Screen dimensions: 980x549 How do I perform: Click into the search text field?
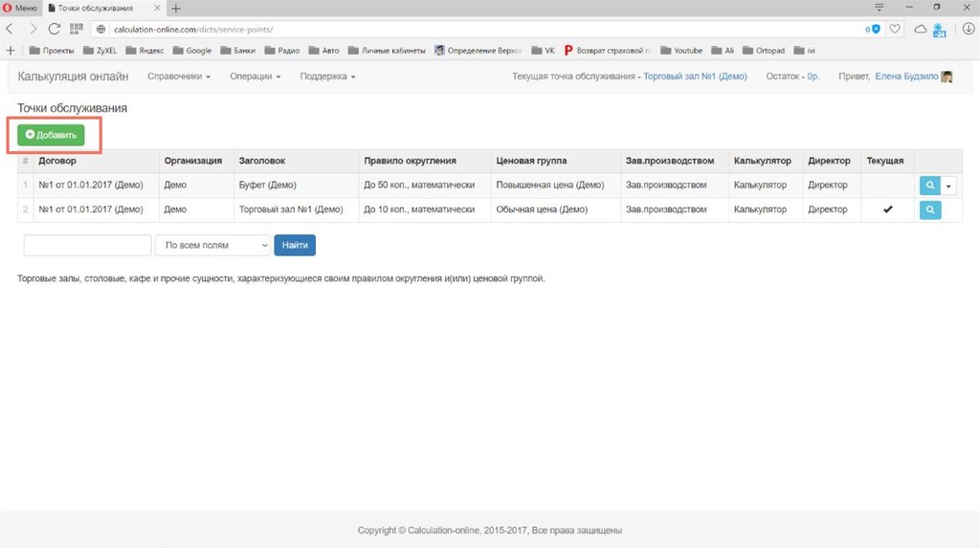[x=87, y=246]
